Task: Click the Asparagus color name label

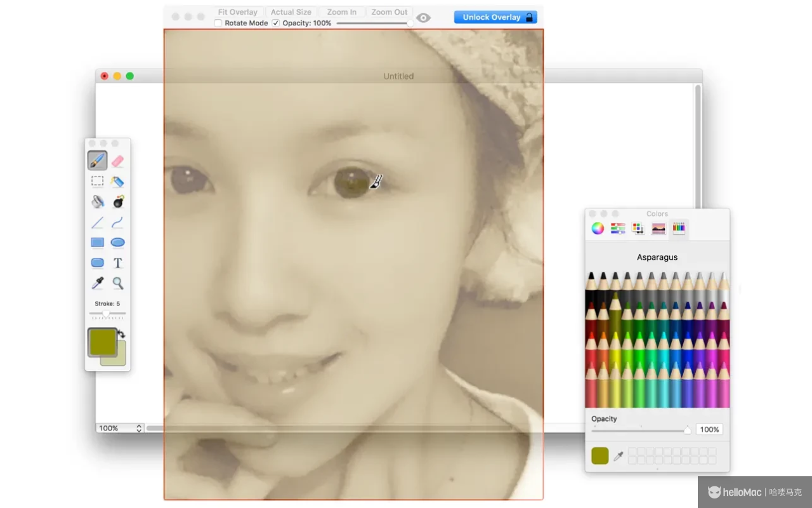Action: (657, 257)
